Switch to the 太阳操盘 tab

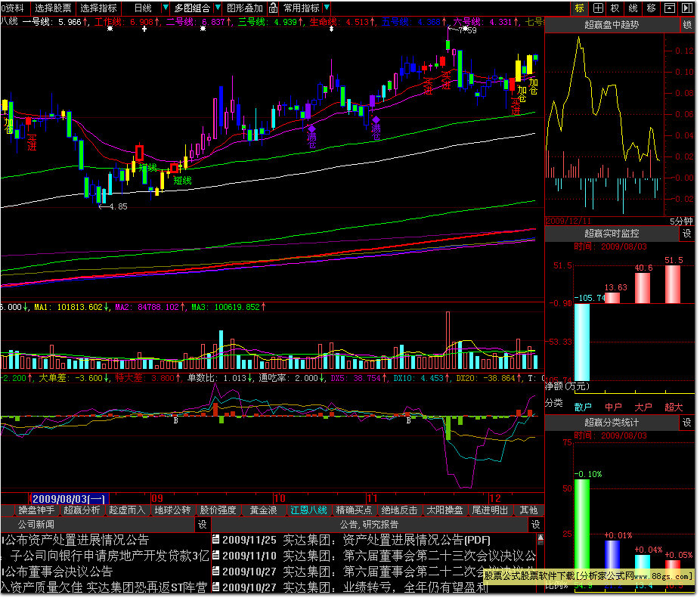pyautogui.click(x=444, y=510)
